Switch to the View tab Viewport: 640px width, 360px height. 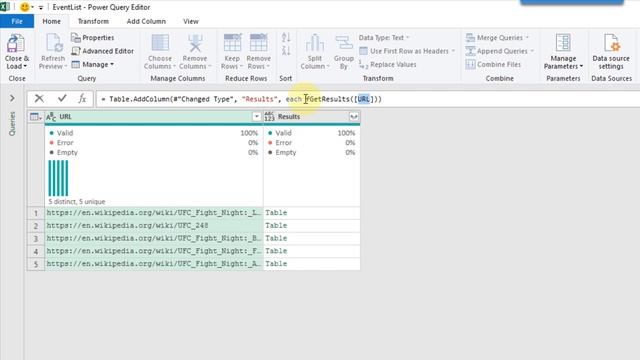(191, 21)
